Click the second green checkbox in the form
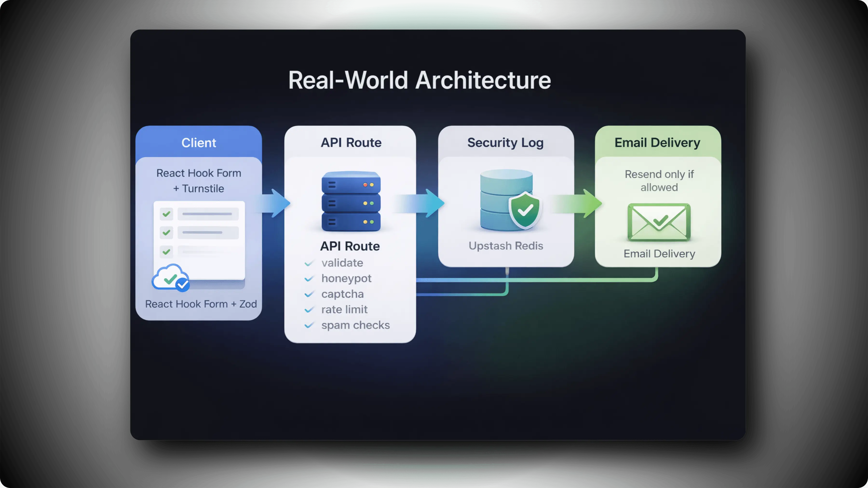This screenshot has height=488, width=868. click(x=166, y=232)
